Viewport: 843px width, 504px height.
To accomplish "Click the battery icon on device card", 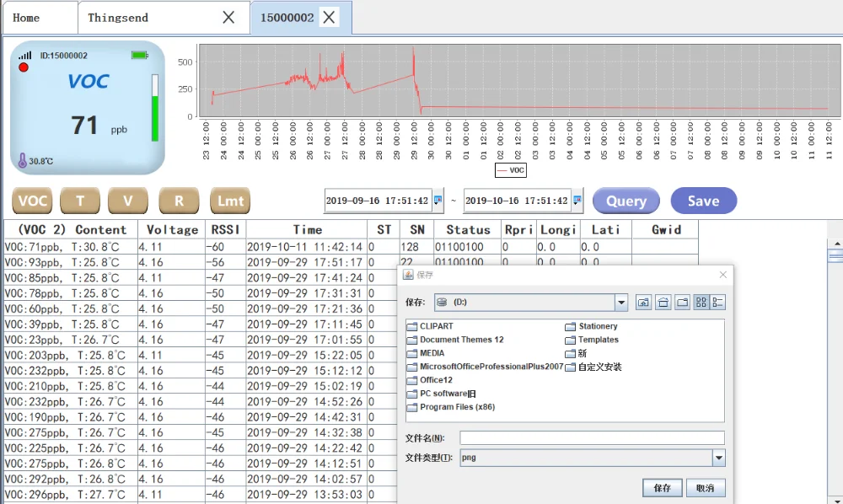I will point(140,55).
